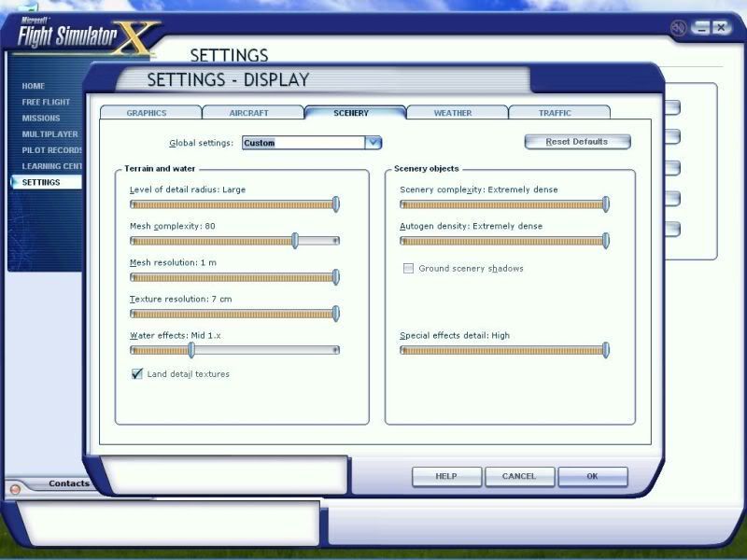Enable Ground scenery shadows checkbox
This screenshot has width=747, height=560.
point(408,269)
